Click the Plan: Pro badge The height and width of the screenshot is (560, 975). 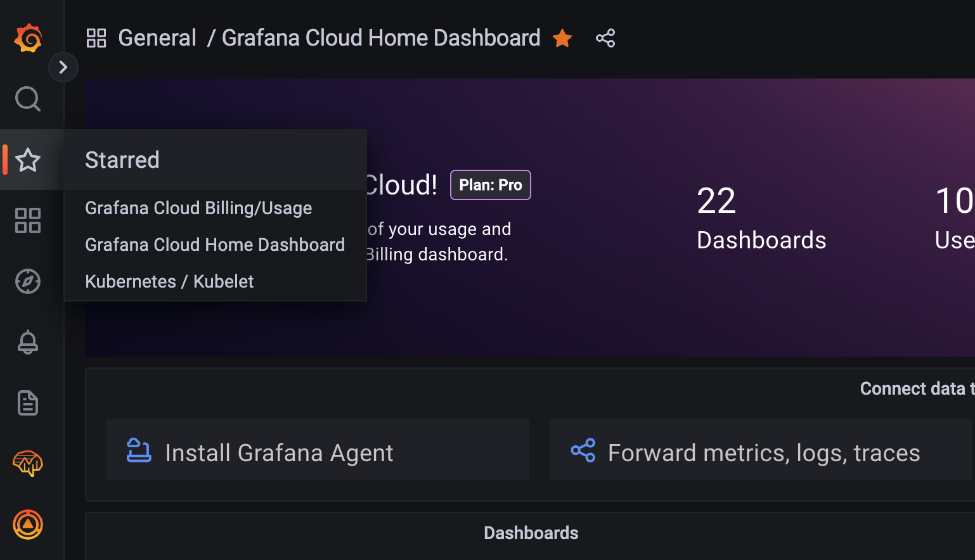(x=490, y=184)
